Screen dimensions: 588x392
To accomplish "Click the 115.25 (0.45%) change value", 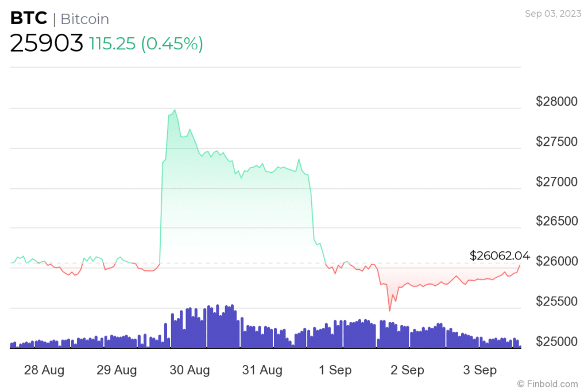I will tap(146, 44).
